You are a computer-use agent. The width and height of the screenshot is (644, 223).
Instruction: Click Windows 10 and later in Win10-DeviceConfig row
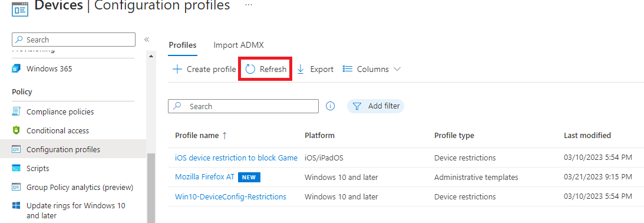(341, 196)
